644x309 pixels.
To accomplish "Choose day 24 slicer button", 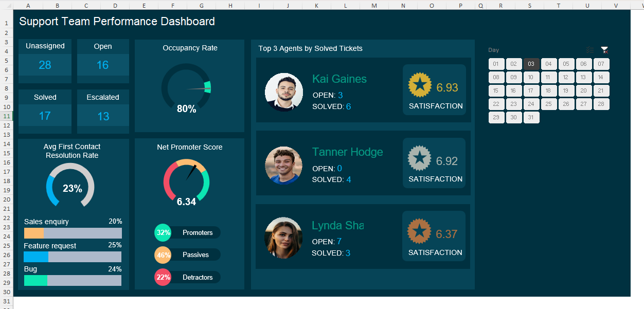I will click(531, 104).
